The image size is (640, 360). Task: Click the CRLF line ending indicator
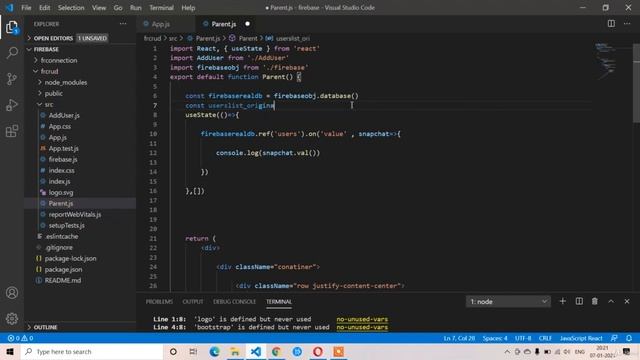pyautogui.click(x=545, y=338)
